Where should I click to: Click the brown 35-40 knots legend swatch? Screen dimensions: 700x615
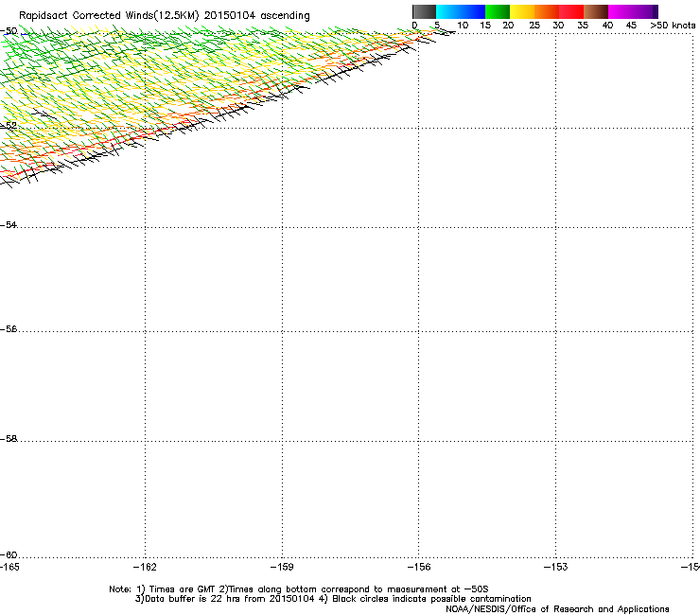pos(596,11)
